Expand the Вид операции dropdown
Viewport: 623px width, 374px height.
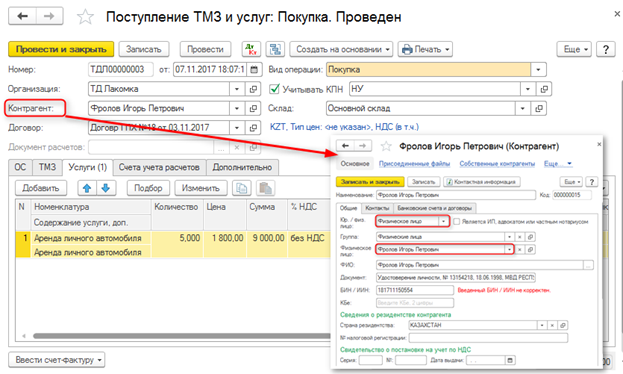click(538, 70)
